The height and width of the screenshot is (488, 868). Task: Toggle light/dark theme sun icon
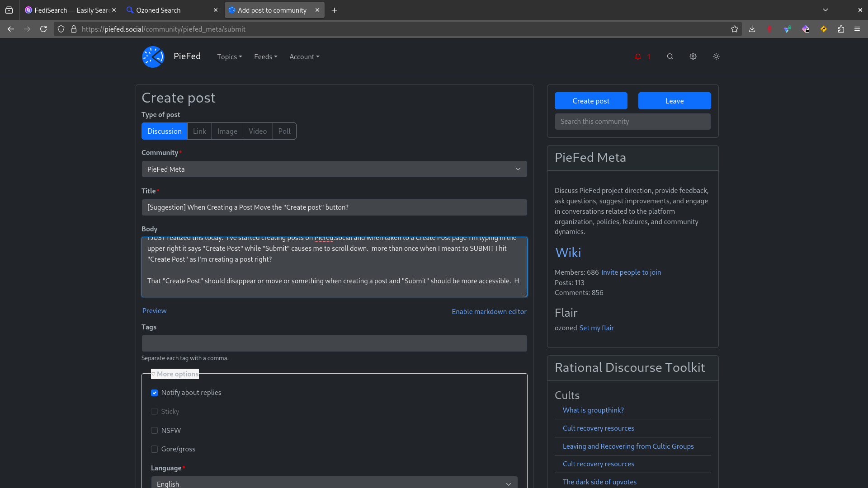coord(716,56)
